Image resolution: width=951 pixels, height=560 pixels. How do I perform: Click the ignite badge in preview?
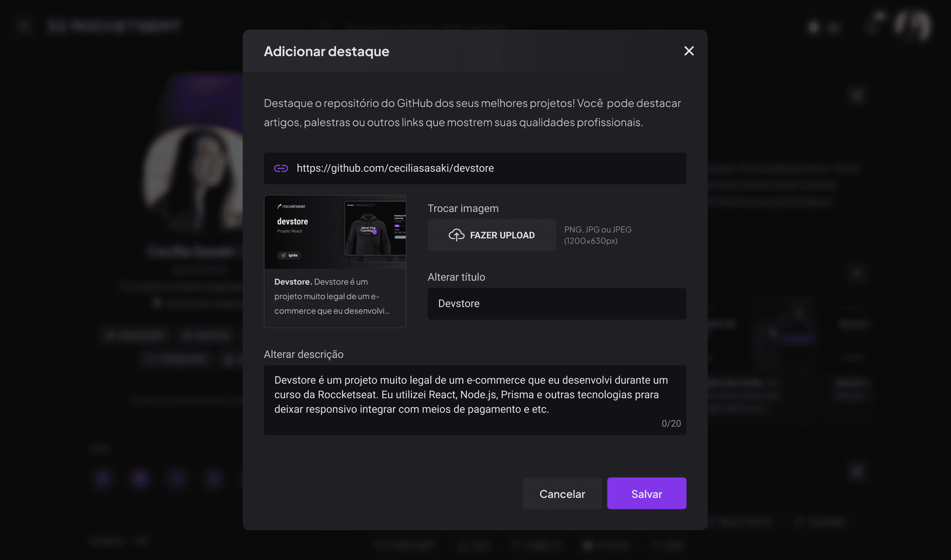tap(289, 256)
